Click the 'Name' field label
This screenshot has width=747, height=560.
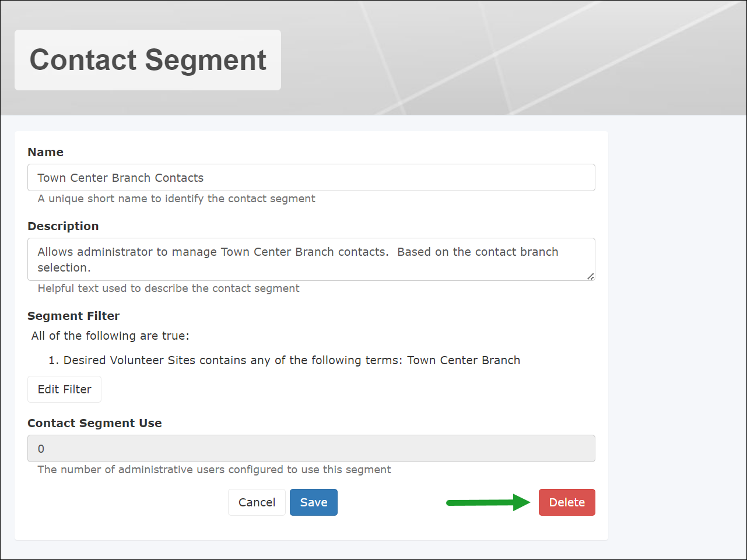click(45, 152)
